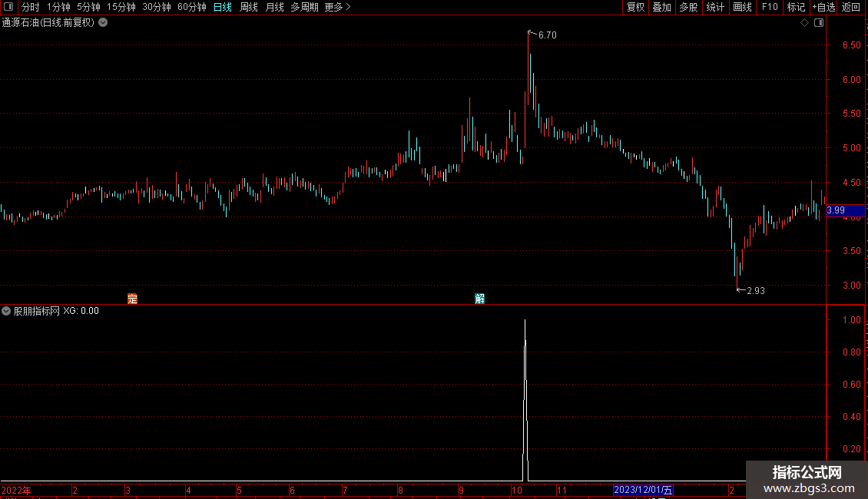Click the 通源石油(日线.前复权) chart title
This screenshot has height=499, width=868.
tap(48, 23)
